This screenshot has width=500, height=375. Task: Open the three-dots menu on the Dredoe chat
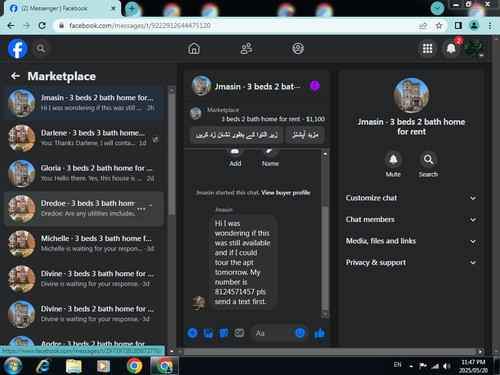tap(141, 209)
